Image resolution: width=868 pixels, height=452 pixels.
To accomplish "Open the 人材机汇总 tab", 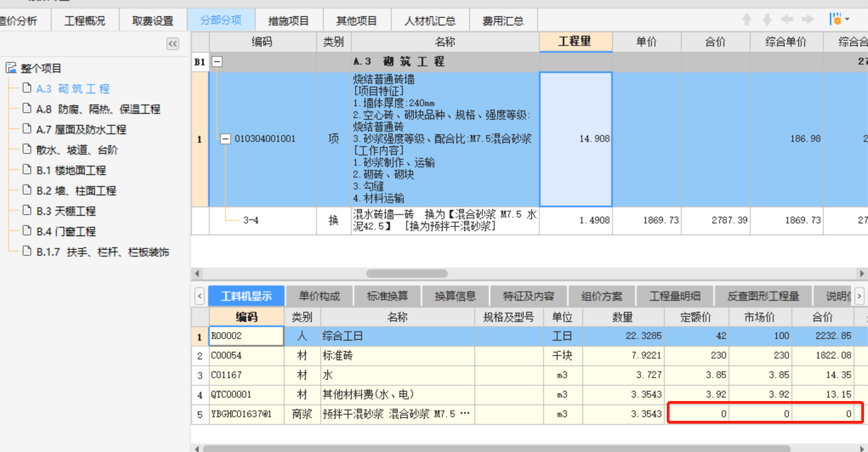I will [x=430, y=21].
